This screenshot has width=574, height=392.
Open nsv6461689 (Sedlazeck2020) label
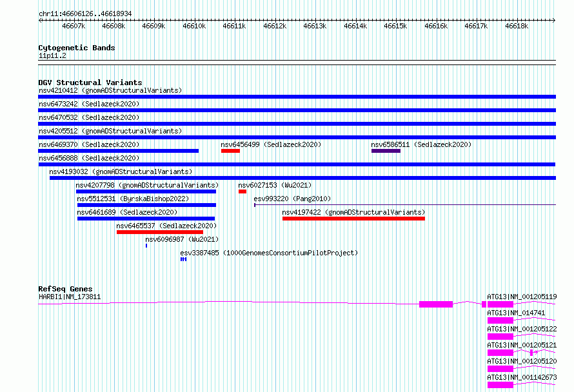pyautogui.click(x=127, y=212)
